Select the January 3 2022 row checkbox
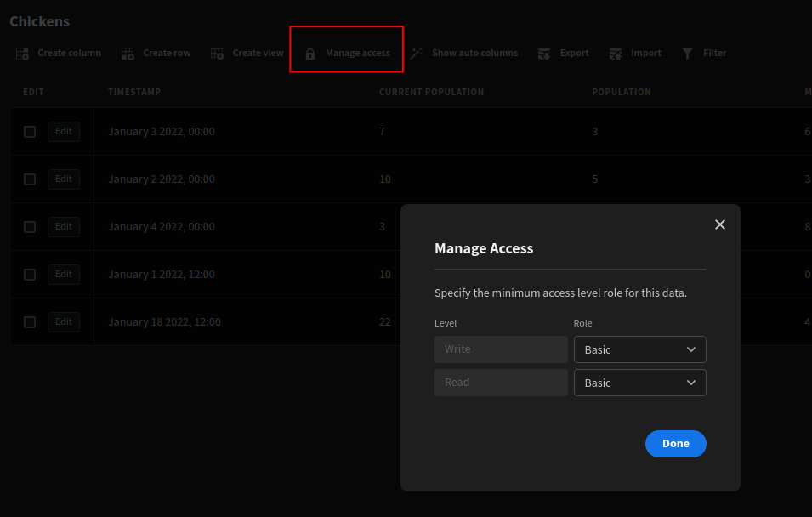 click(30, 132)
